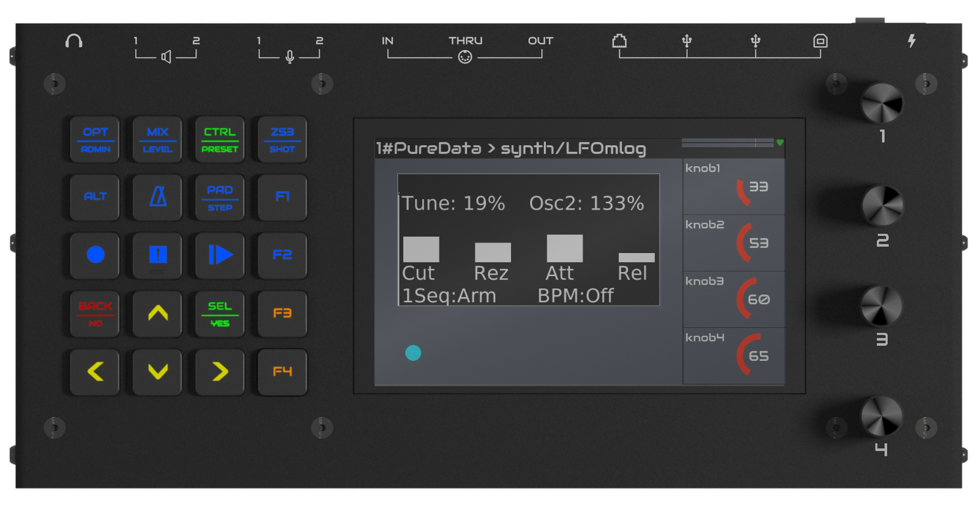Click the green SEL/YES button
Image resolution: width=980 pixels, height=512 pixels.
click(x=219, y=314)
